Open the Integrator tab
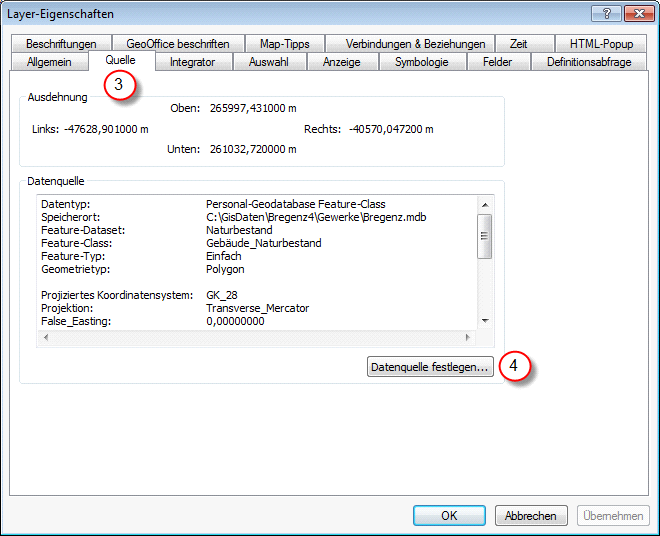The width and height of the screenshot is (660, 536). click(192, 62)
